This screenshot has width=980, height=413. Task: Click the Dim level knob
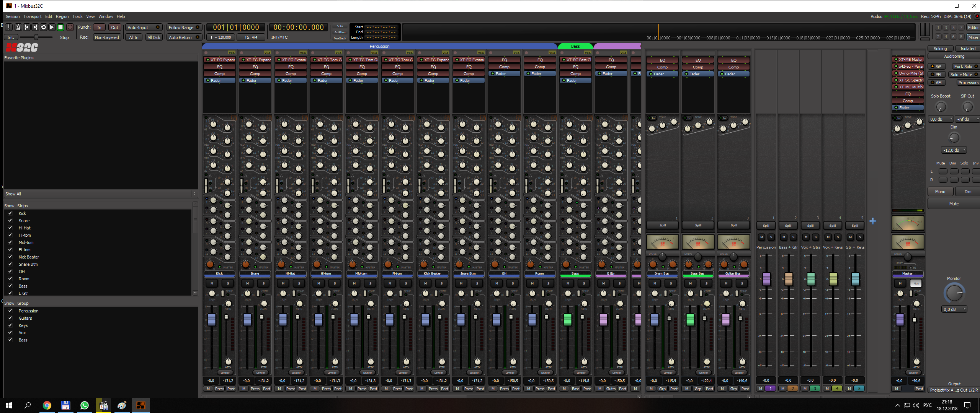point(954,138)
